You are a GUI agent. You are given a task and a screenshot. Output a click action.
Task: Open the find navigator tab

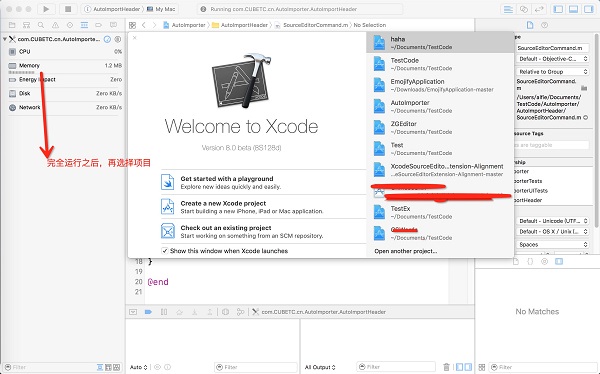41,25
